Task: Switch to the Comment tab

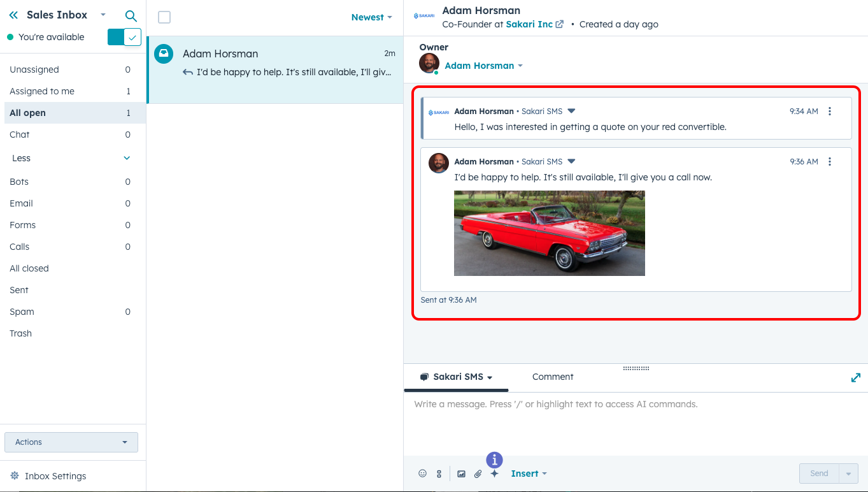Action: pos(553,377)
